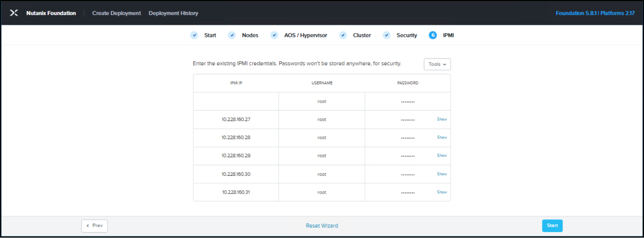Screen dimensions: 644x238
Task: Click username field for 10.228.160.31
Action: pos(322,192)
